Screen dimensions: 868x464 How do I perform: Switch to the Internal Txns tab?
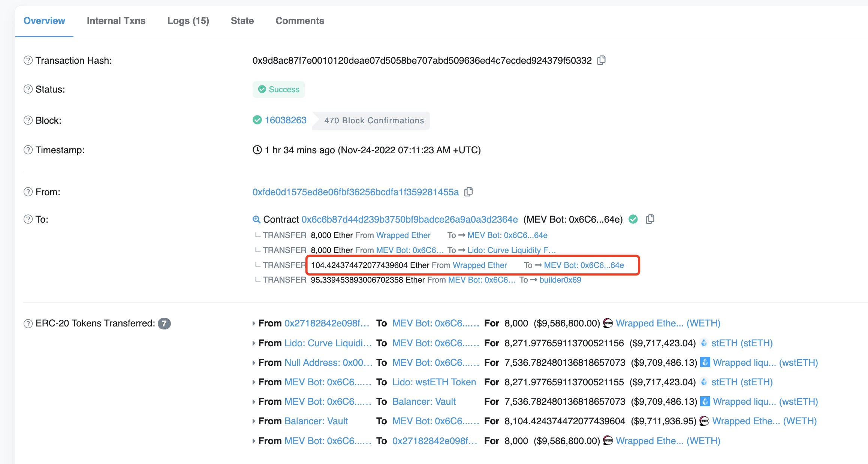pyautogui.click(x=116, y=21)
